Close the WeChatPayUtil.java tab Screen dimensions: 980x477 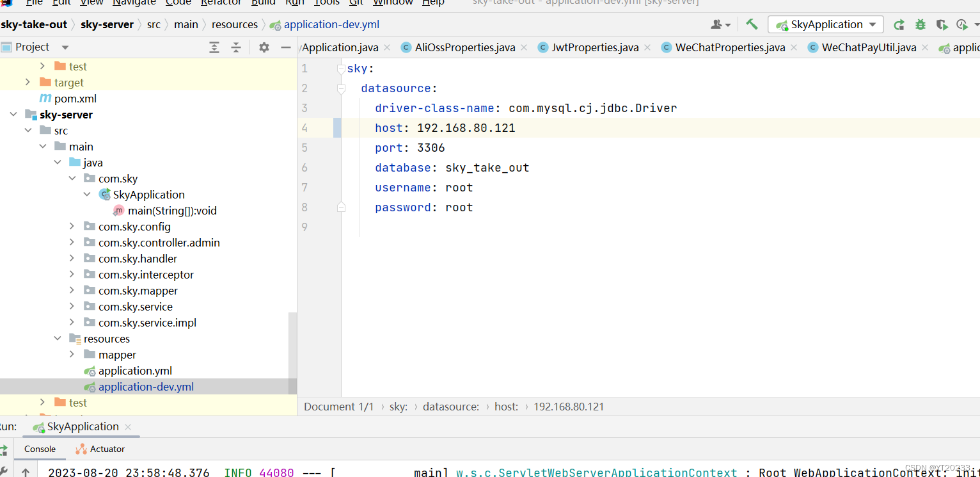pyautogui.click(x=925, y=47)
